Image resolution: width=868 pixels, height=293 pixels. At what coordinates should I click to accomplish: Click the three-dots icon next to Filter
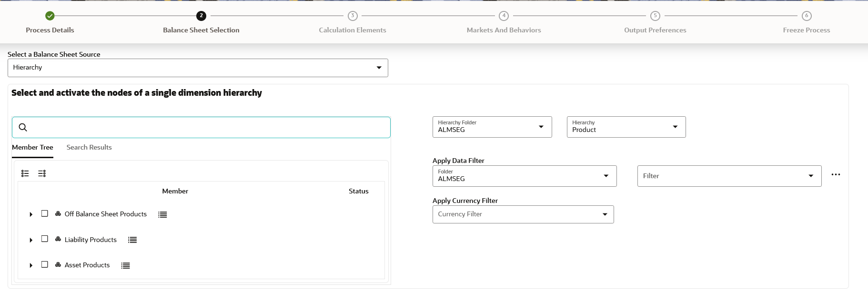(x=836, y=175)
